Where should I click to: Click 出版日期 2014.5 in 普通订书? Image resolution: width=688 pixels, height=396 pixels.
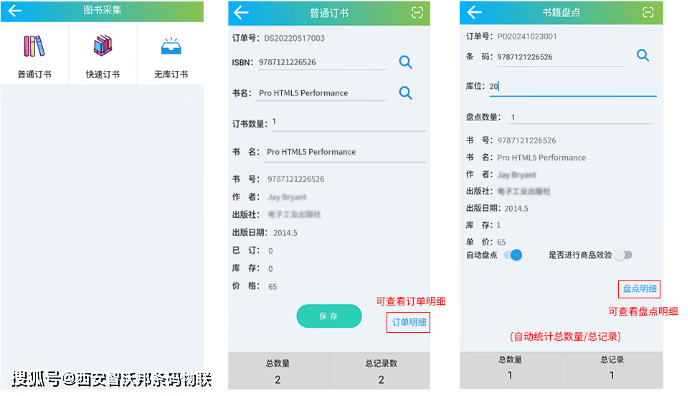coord(285,233)
